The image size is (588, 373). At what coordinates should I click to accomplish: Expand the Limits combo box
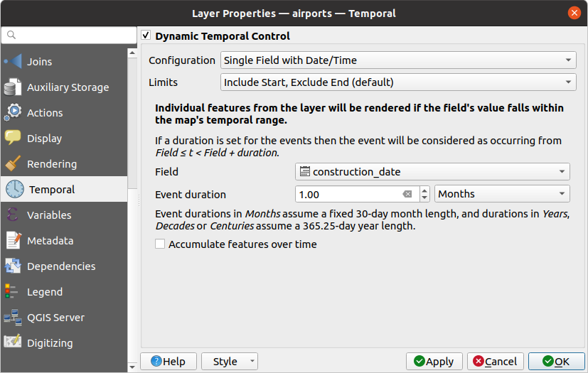pyautogui.click(x=397, y=82)
